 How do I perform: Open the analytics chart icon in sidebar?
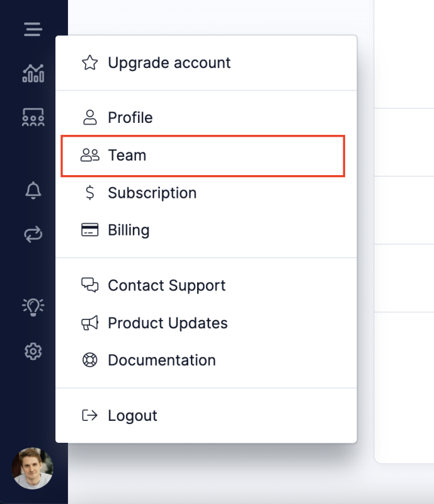coord(33,73)
